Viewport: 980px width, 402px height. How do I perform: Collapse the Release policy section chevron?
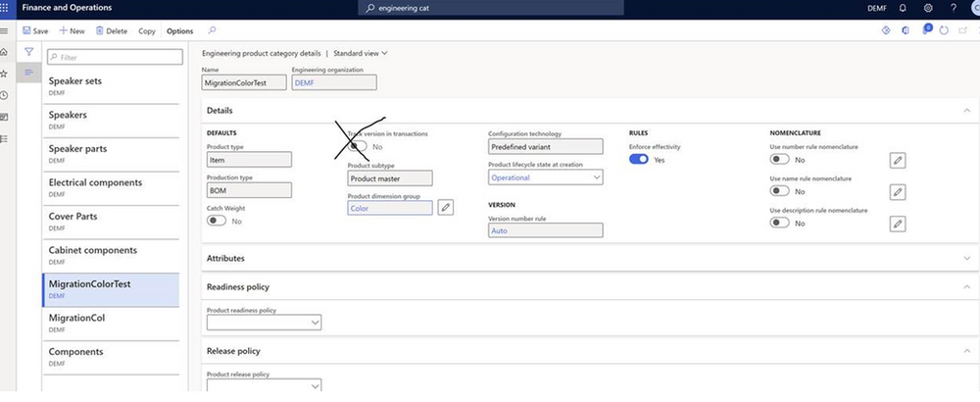coord(967,351)
